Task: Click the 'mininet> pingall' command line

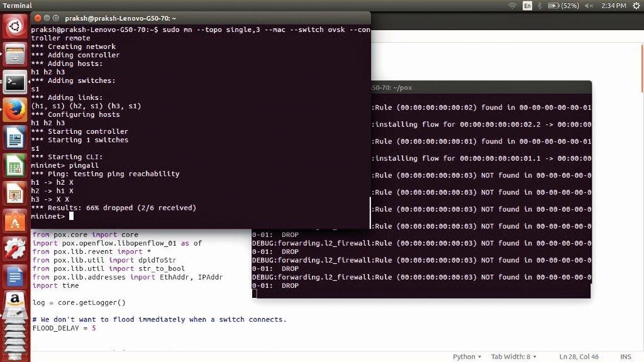Action: [65, 165]
